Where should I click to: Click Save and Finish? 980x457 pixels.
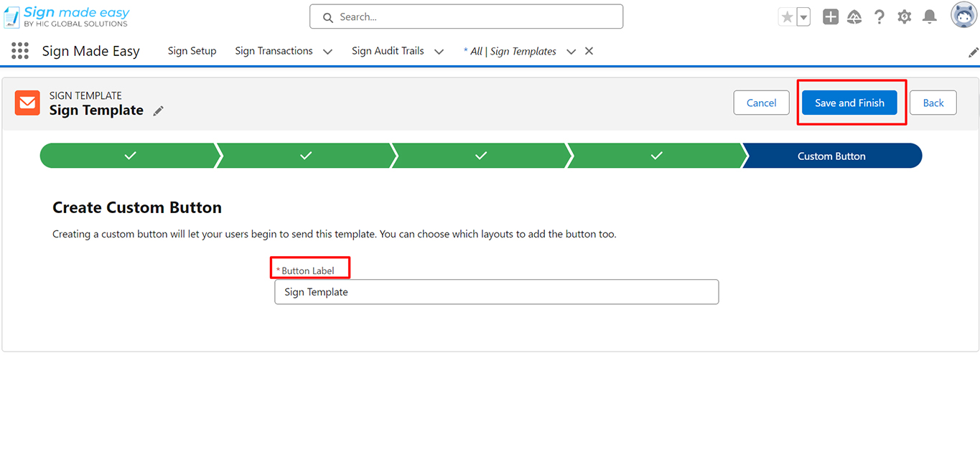(849, 103)
